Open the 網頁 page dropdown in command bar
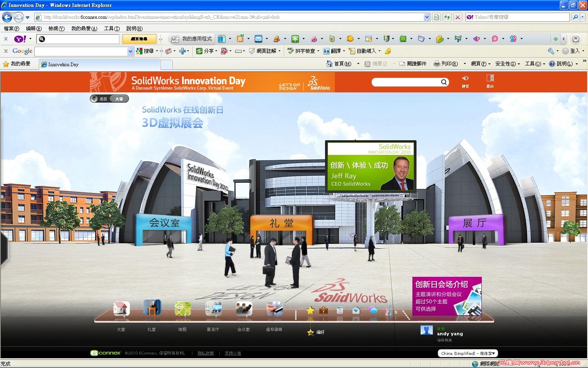Screen dimensions: 588x368 481,64
